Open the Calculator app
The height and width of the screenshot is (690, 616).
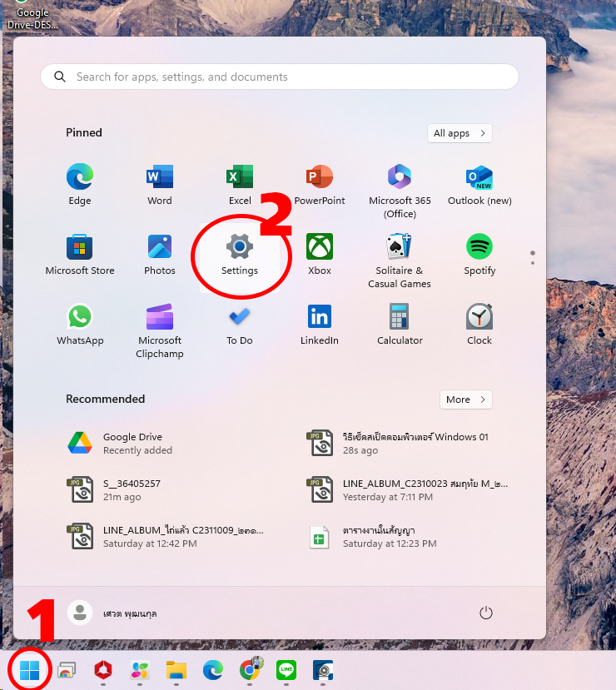(x=400, y=324)
